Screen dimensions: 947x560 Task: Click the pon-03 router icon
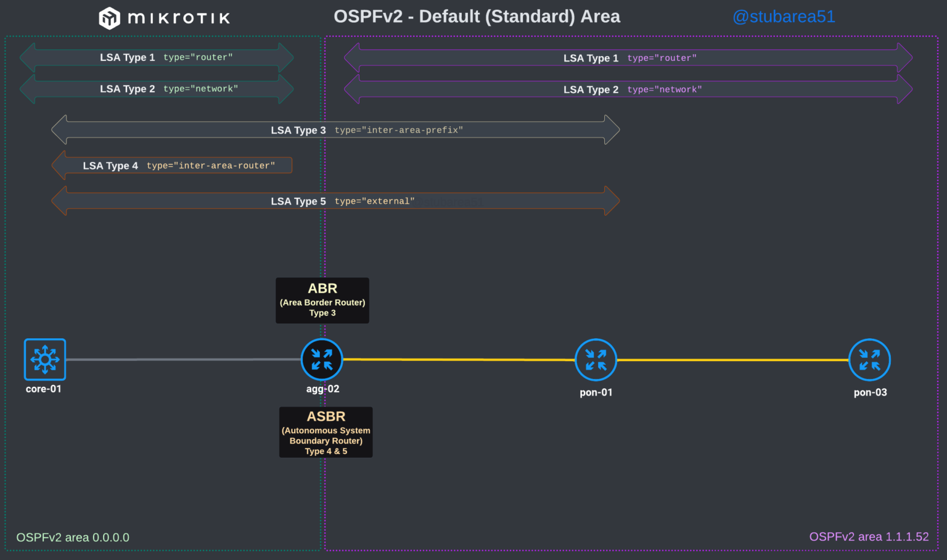point(869,359)
